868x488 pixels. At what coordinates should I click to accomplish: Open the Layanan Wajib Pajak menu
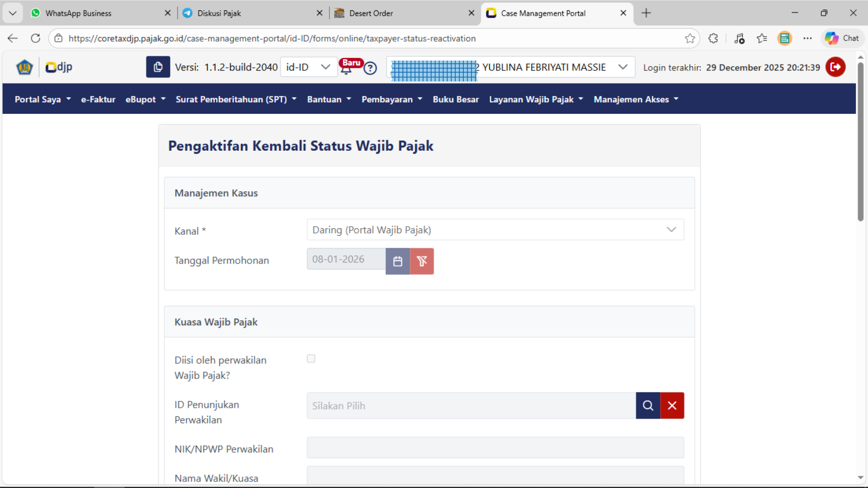(x=536, y=99)
